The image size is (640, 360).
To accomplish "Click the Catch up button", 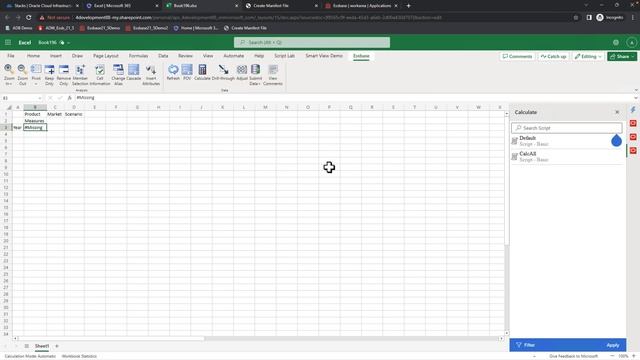I will 553,56.
